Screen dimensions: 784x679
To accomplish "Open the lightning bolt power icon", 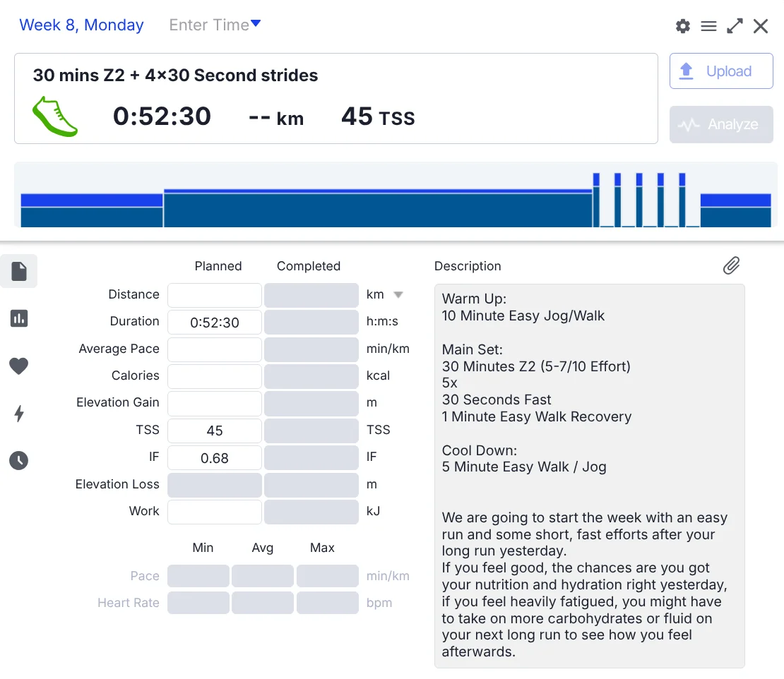I will tap(19, 414).
